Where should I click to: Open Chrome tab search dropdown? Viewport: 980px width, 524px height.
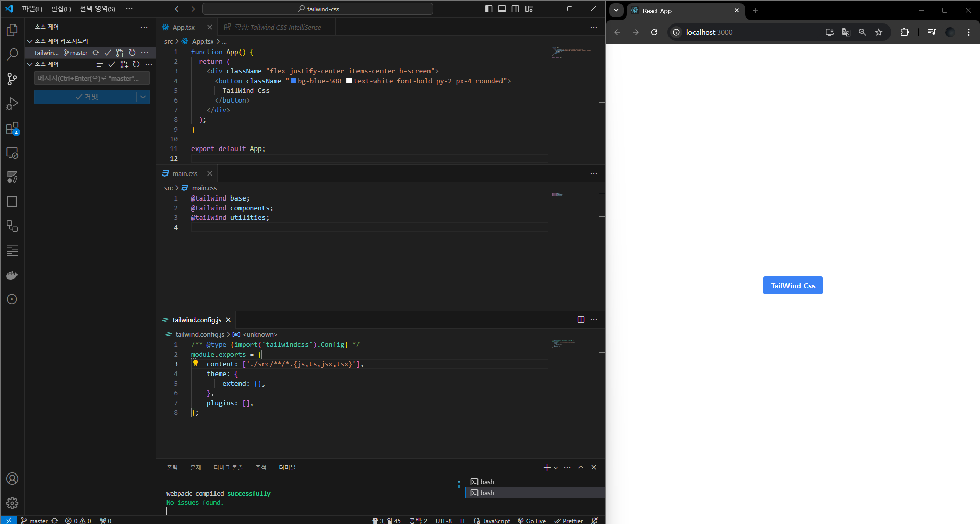click(x=616, y=10)
